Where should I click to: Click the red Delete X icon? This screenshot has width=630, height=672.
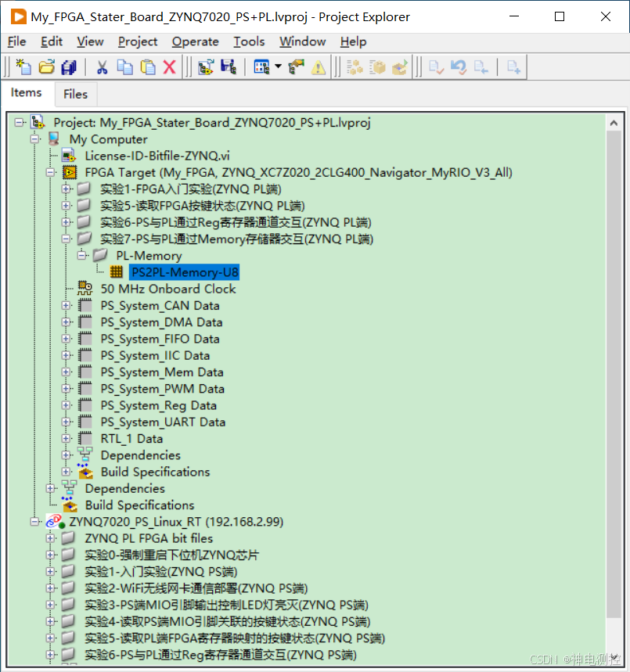pos(170,67)
